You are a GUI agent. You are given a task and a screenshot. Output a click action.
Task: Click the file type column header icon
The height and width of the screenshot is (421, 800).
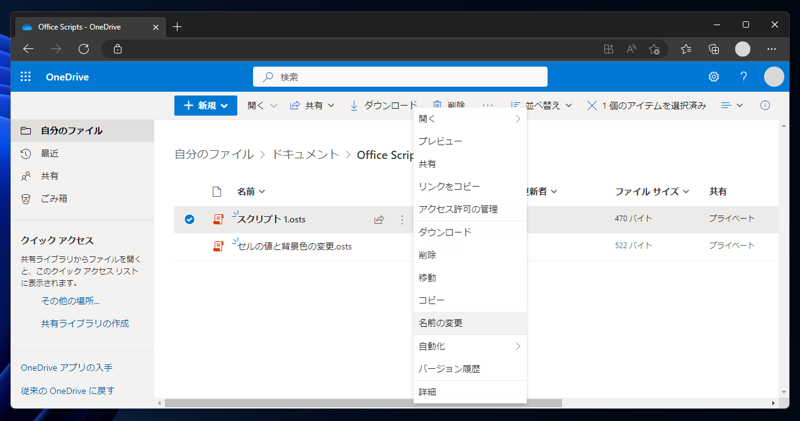coord(217,192)
